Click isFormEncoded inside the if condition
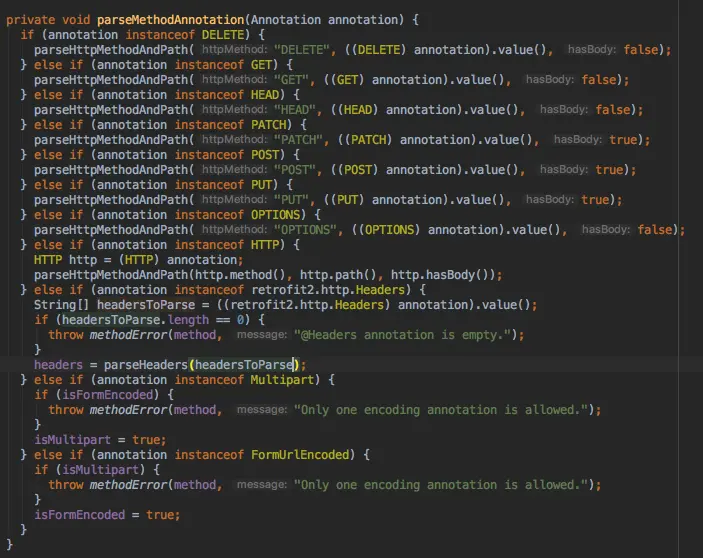The height and width of the screenshot is (558, 703). pyautogui.click(x=107, y=395)
